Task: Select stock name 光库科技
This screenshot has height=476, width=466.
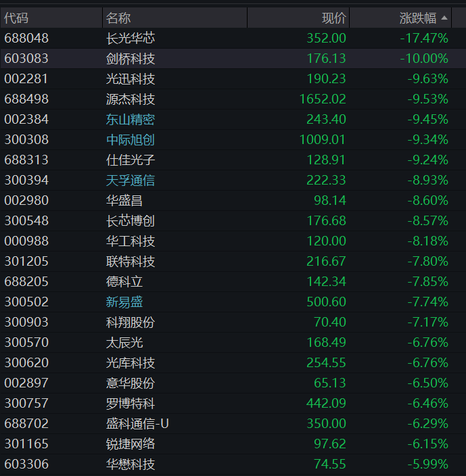Action: pos(131,363)
